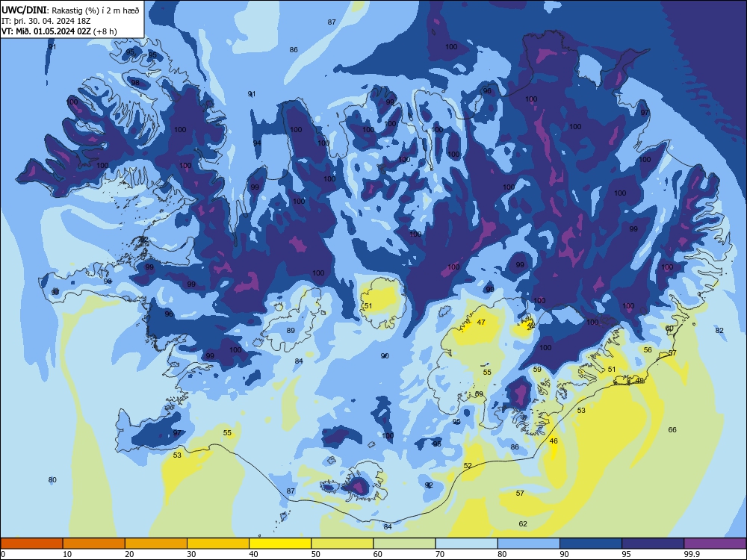
Task: Click the '70' legend tick label
Action: (440, 554)
